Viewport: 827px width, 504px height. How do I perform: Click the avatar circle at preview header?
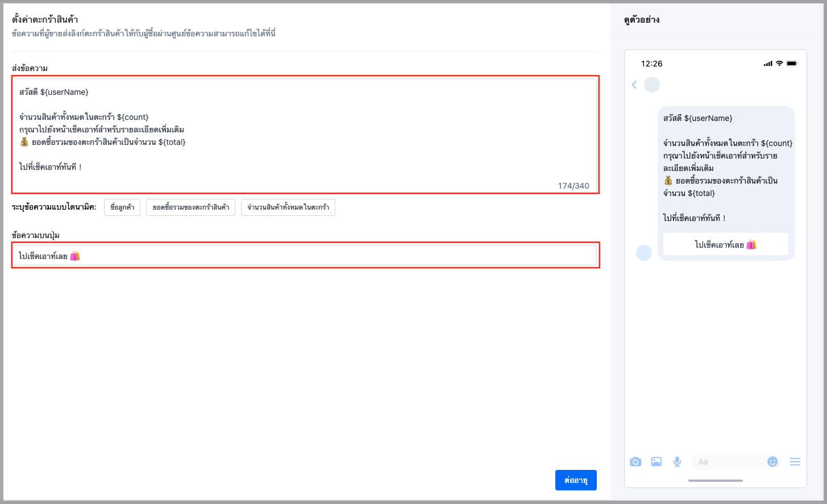pos(652,85)
